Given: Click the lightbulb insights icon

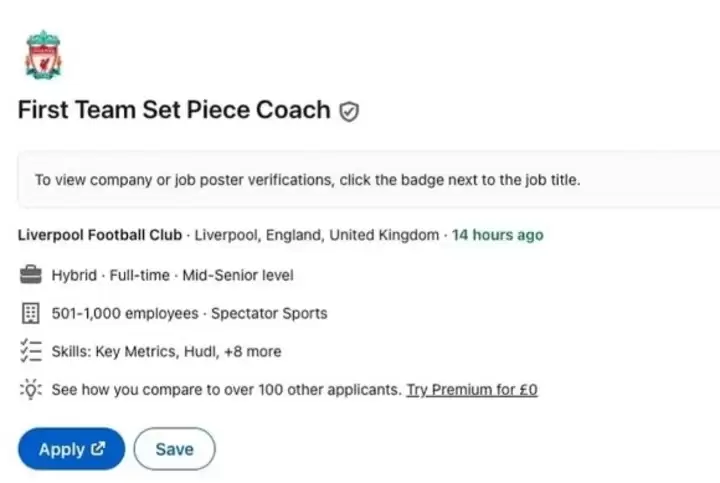Looking at the screenshot, I should 30,389.
